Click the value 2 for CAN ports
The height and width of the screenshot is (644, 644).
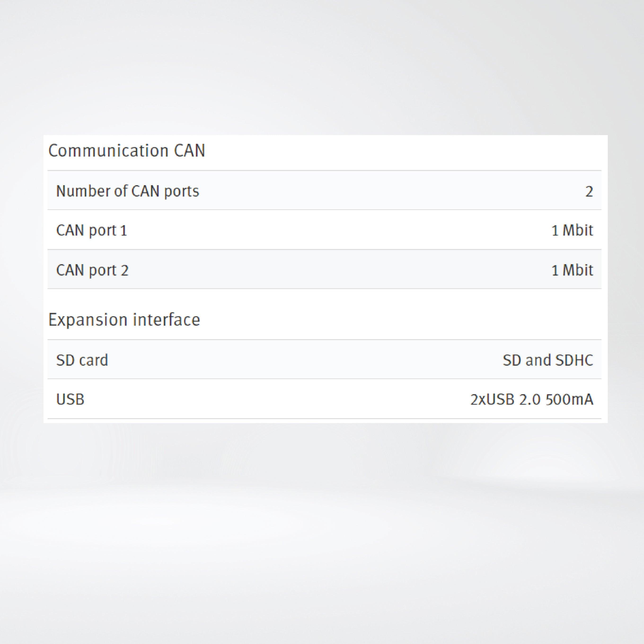click(589, 192)
